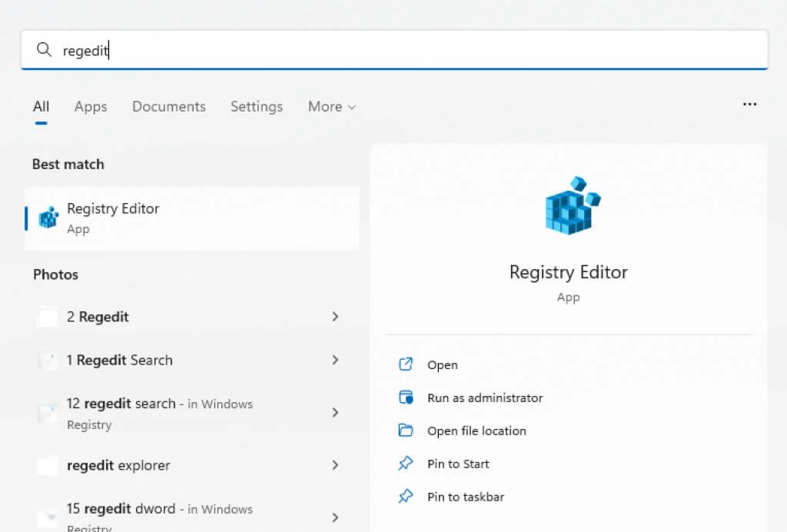Expand the '1 Regedit Search' result
This screenshot has height=532, width=787.
pyautogui.click(x=335, y=360)
